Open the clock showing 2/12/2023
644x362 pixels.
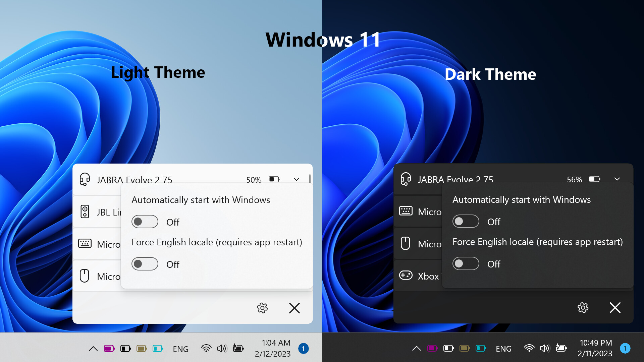pyautogui.click(x=273, y=348)
